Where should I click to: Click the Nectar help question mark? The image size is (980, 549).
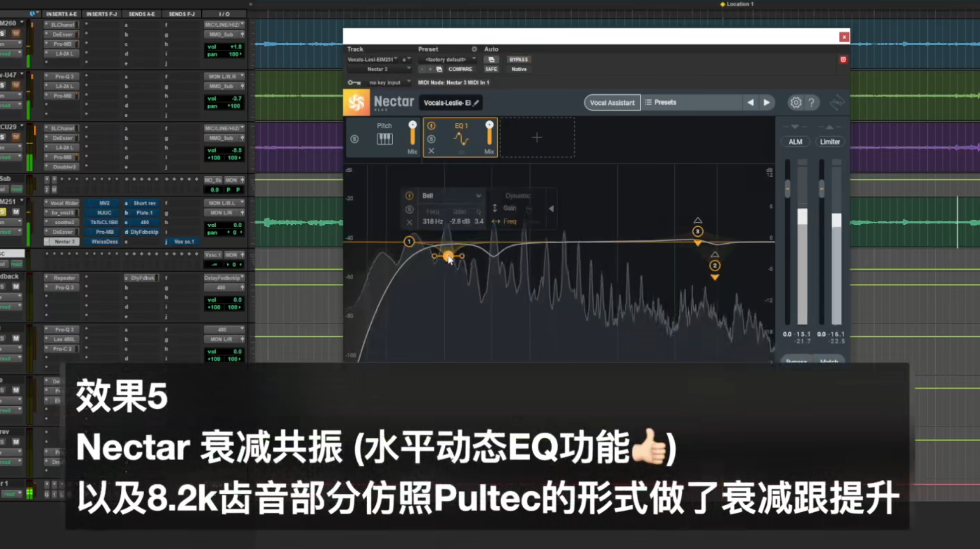(x=812, y=102)
